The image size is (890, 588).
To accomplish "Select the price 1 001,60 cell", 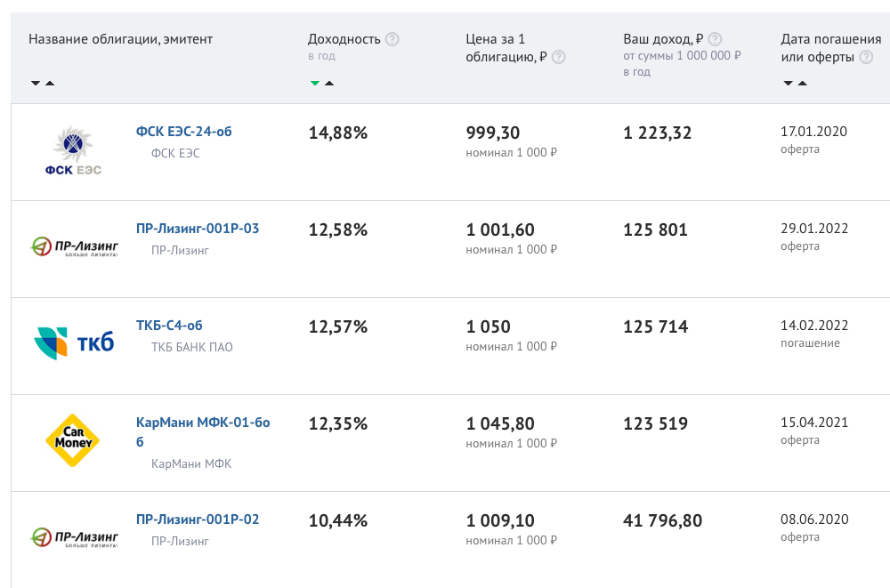I will tap(500, 230).
